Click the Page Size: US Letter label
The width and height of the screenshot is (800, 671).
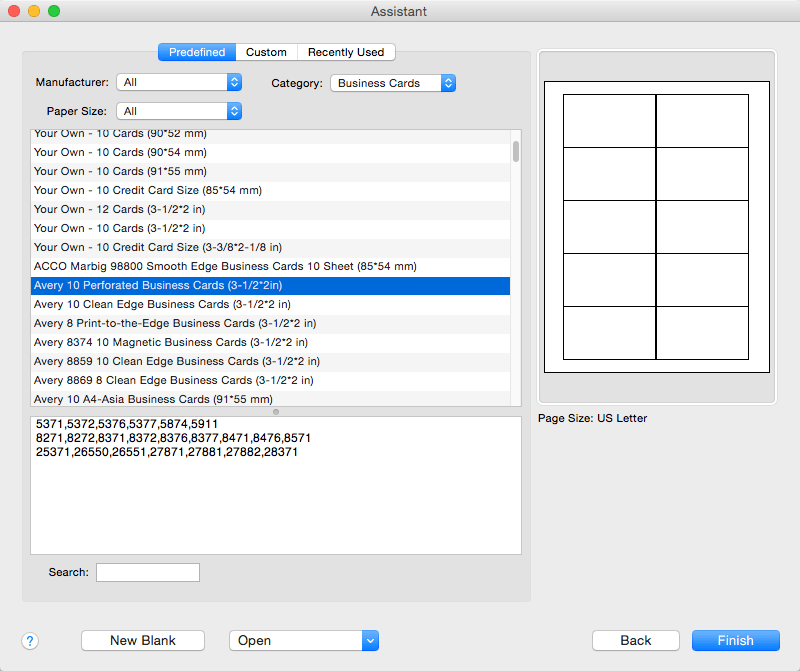(592, 418)
